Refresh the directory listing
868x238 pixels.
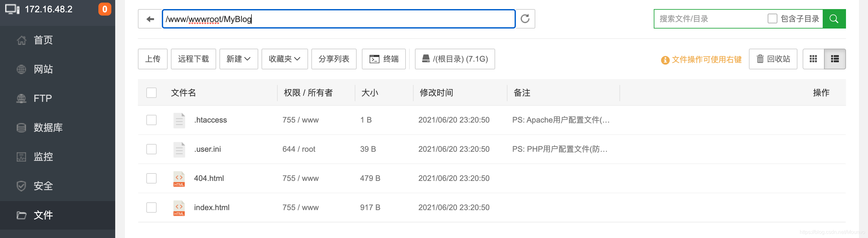pyautogui.click(x=525, y=19)
